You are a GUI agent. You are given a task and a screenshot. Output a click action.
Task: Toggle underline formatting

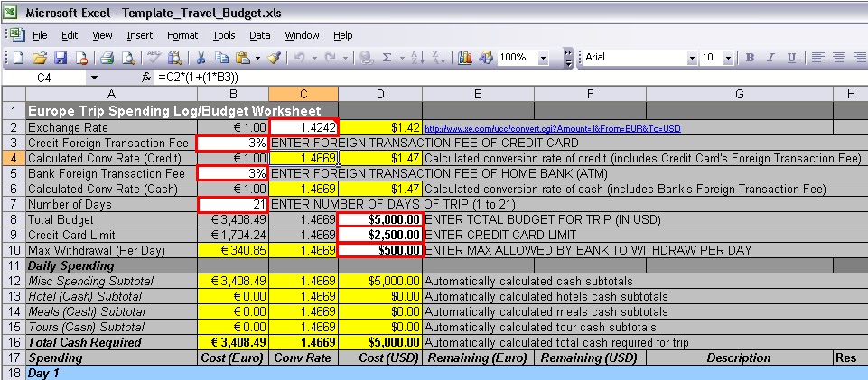tap(791, 58)
